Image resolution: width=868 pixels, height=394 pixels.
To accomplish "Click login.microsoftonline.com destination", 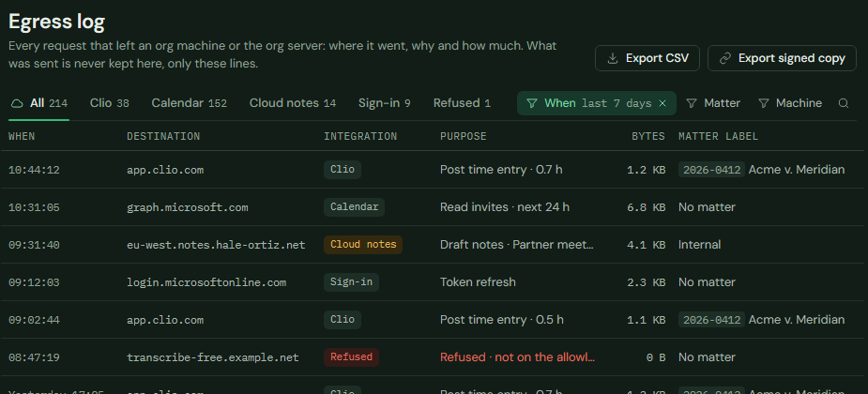I will [206, 282].
